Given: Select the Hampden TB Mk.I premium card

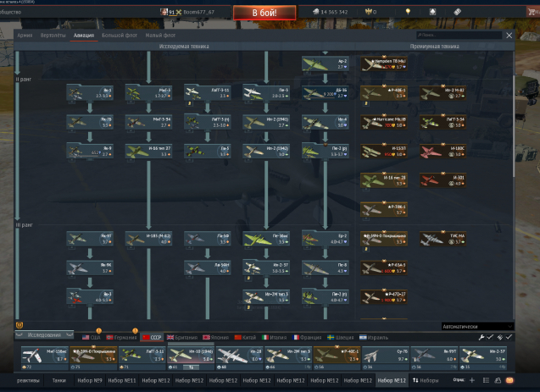Looking at the screenshot, I should pos(384,63).
